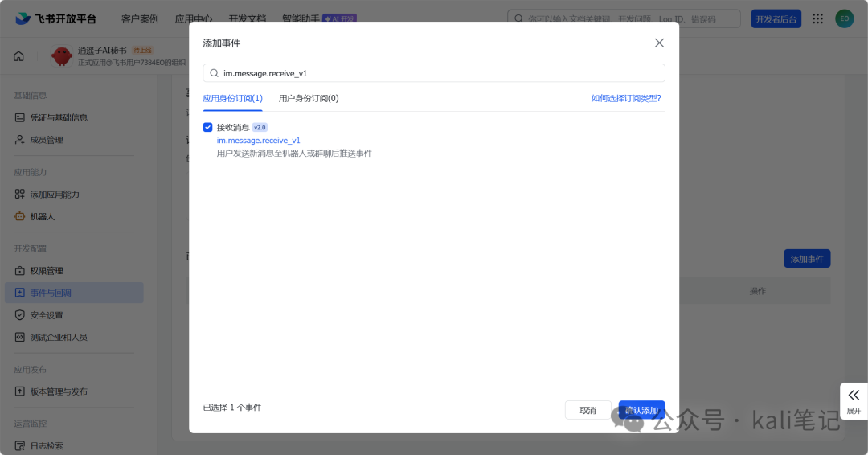This screenshot has height=455, width=868.
Task: Select 事件与回调 in sidebar
Action: pos(74,293)
